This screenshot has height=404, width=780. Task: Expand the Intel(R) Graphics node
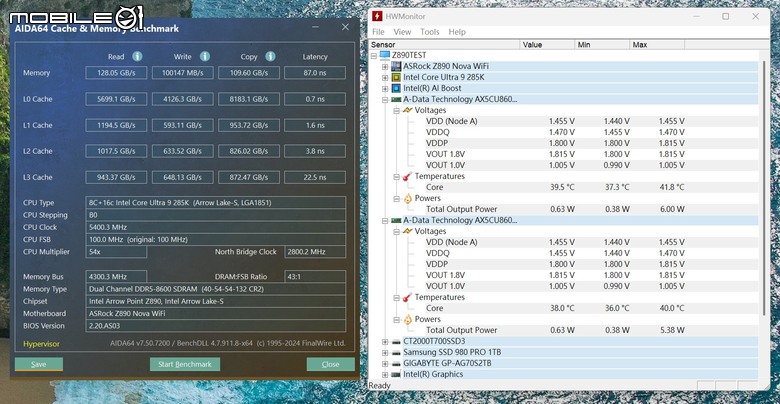[x=385, y=375]
